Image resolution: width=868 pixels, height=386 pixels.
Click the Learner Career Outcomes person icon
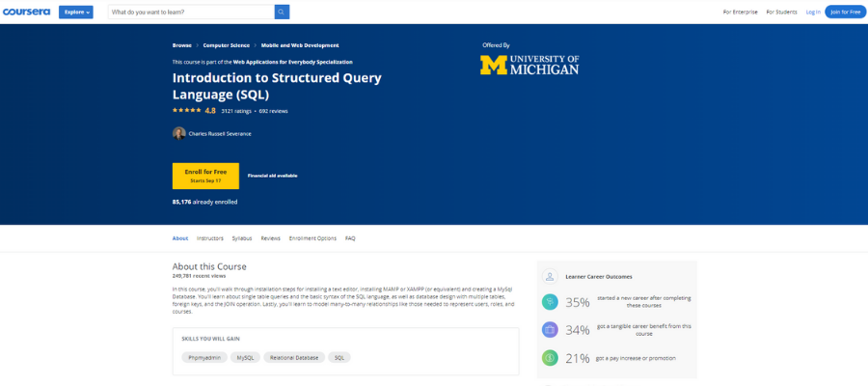[550, 276]
